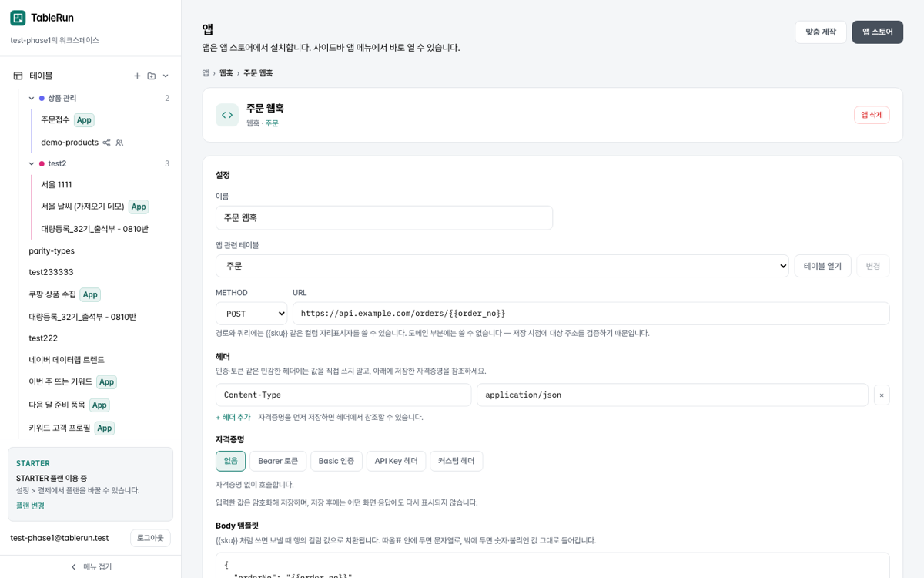Go to 웹훅 in the breadcrumb

pos(226,73)
